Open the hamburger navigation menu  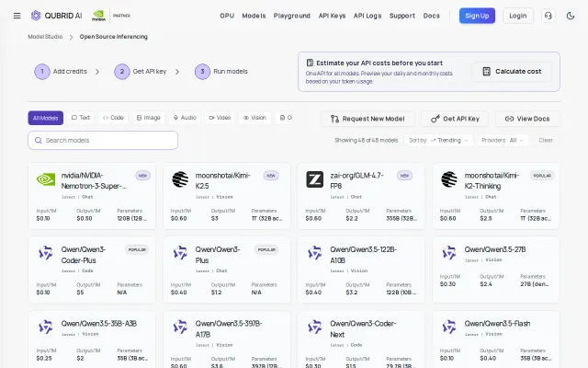17,16
